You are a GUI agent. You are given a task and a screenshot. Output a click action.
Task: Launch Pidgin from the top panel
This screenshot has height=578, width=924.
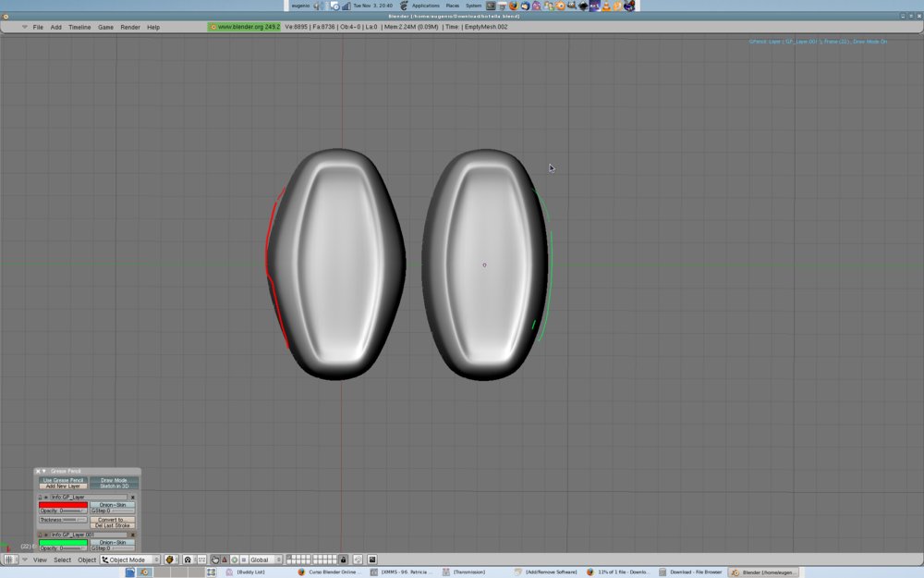click(x=536, y=6)
